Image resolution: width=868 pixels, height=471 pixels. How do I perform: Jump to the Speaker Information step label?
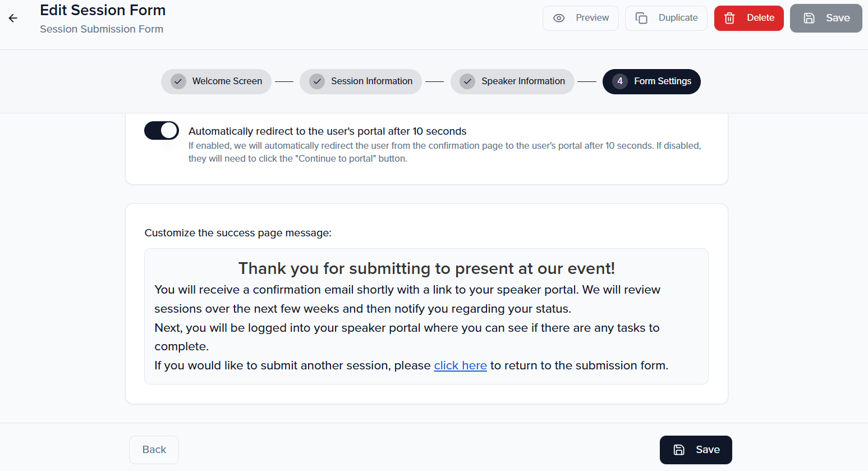pyautogui.click(x=523, y=81)
